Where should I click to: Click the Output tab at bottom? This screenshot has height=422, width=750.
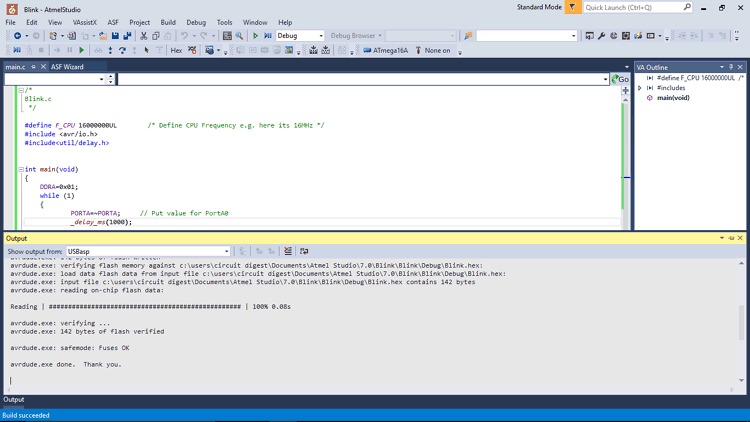click(14, 400)
